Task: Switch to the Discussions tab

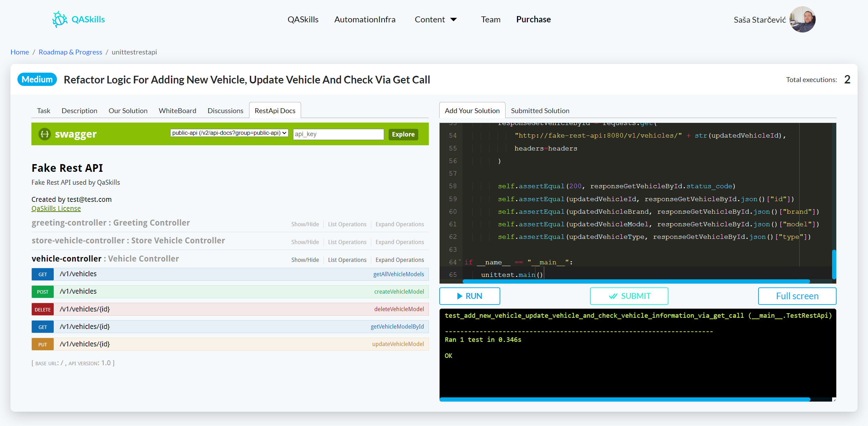Action: coord(225,111)
